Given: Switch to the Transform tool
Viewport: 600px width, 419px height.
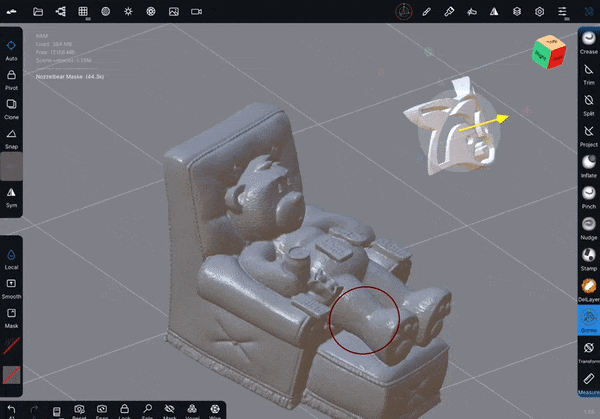Looking at the screenshot, I should pos(589,350).
